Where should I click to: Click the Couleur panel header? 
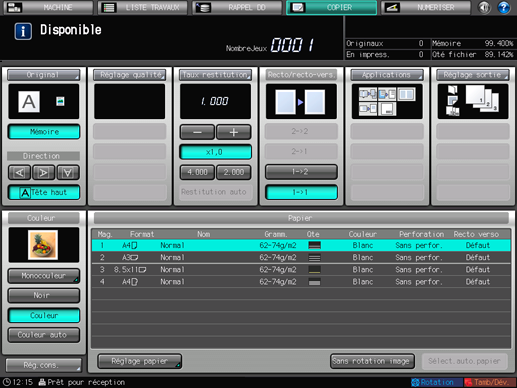pos(44,218)
